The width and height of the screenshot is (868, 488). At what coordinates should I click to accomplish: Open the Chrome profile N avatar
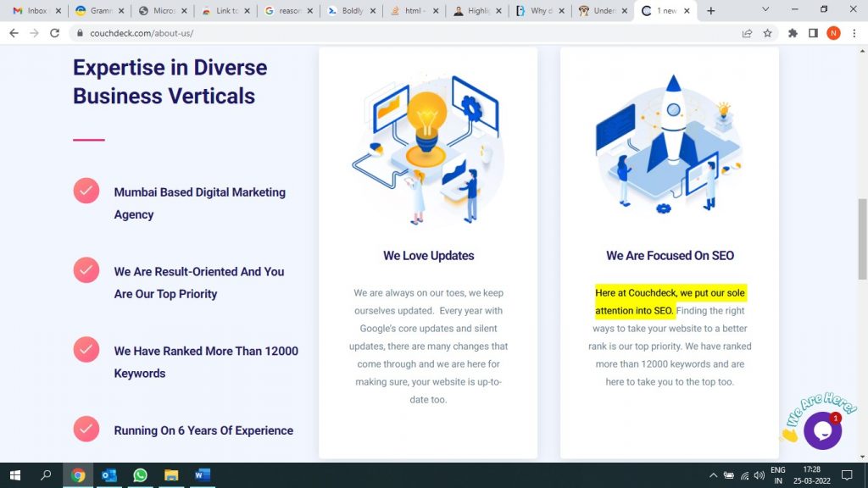pos(833,33)
